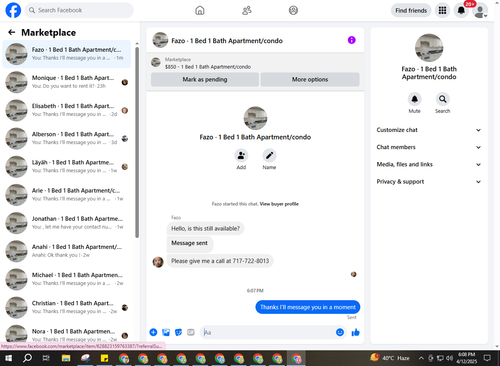Click the Find friends button
This screenshot has height=366, width=500.
pos(411,10)
